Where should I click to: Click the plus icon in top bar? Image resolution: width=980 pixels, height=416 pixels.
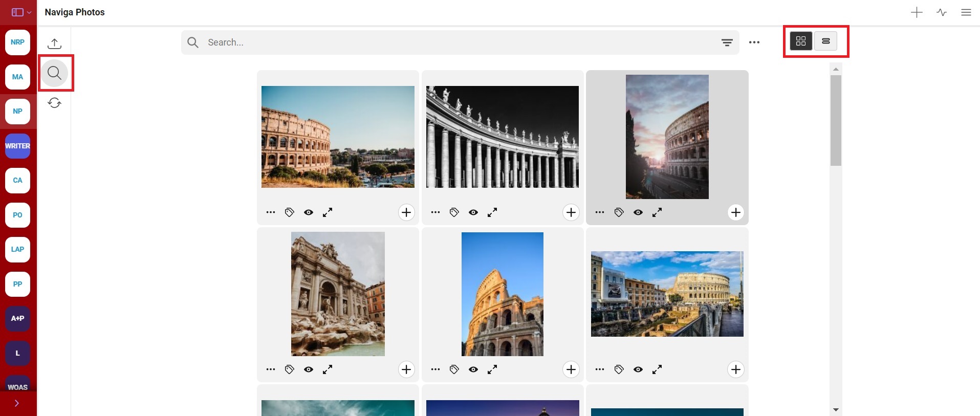pyautogui.click(x=917, y=12)
